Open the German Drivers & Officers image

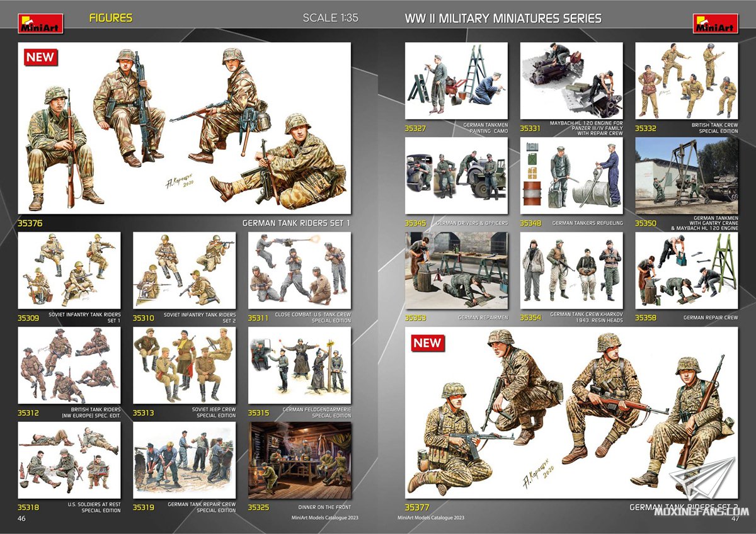(x=456, y=176)
